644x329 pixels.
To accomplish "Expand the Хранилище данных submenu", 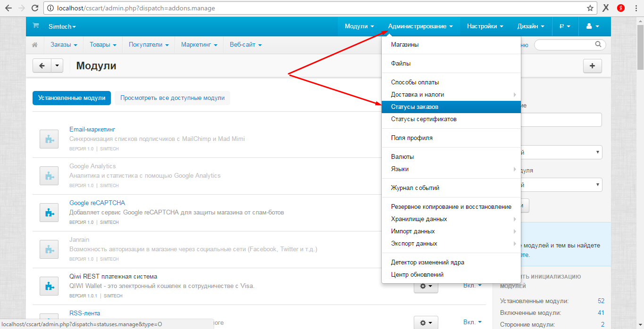I will tap(451, 219).
